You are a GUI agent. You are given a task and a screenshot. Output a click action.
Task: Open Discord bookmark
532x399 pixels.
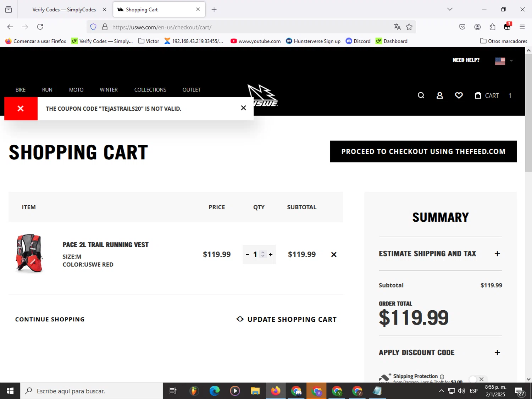tap(358, 41)
